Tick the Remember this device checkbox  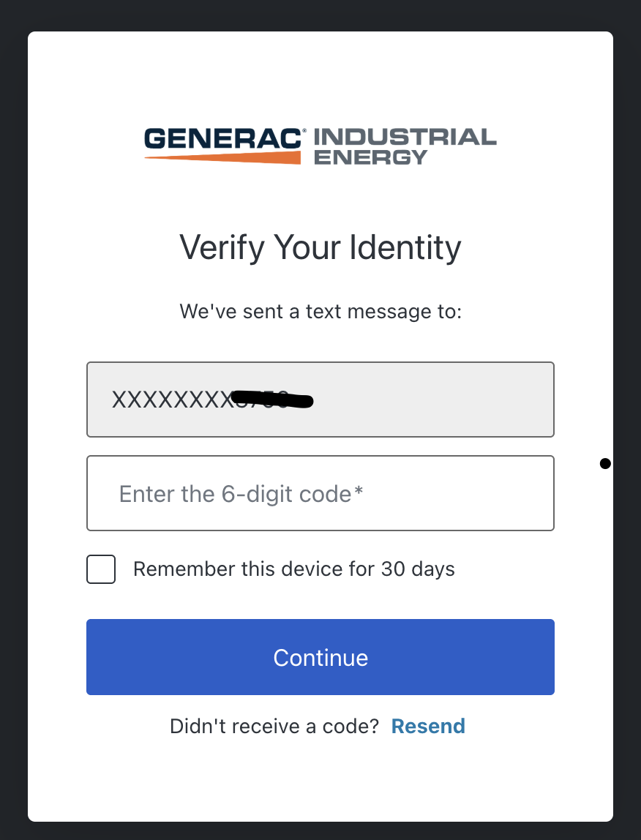click(101, 569)
